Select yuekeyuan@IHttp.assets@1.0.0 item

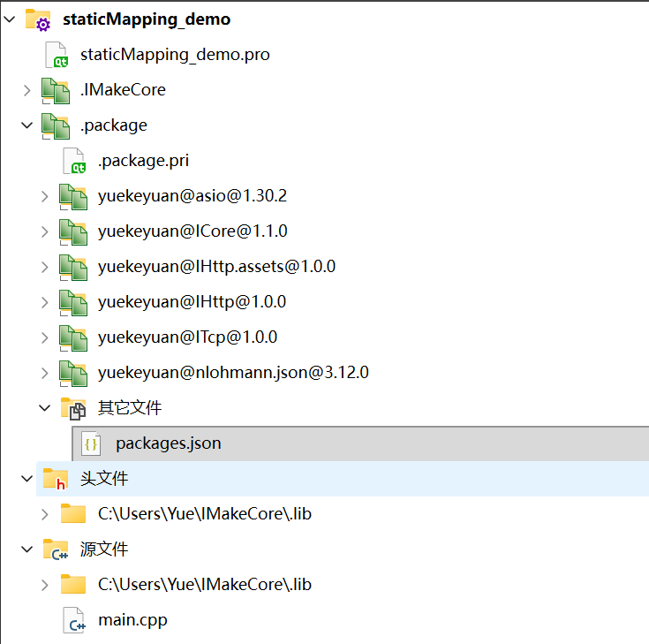tap(216, 267)
